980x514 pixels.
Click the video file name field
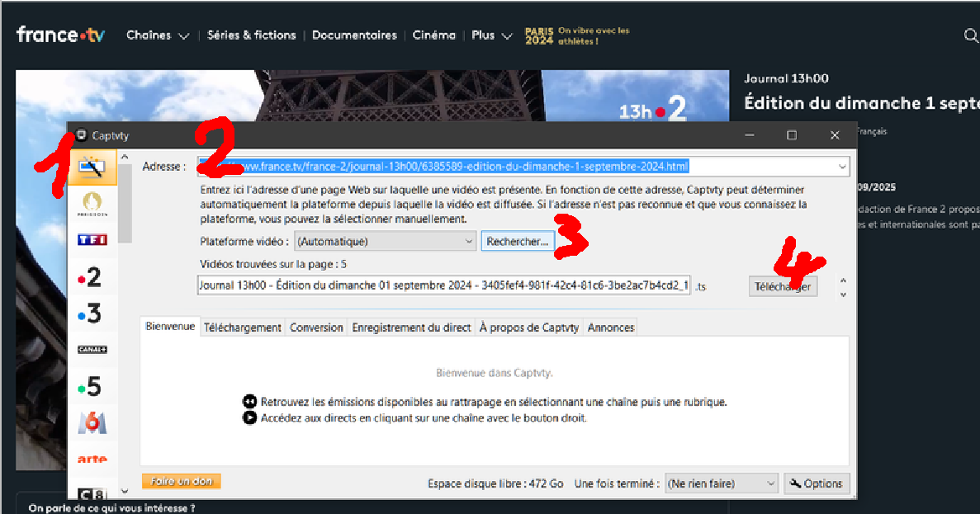[443, 285]
